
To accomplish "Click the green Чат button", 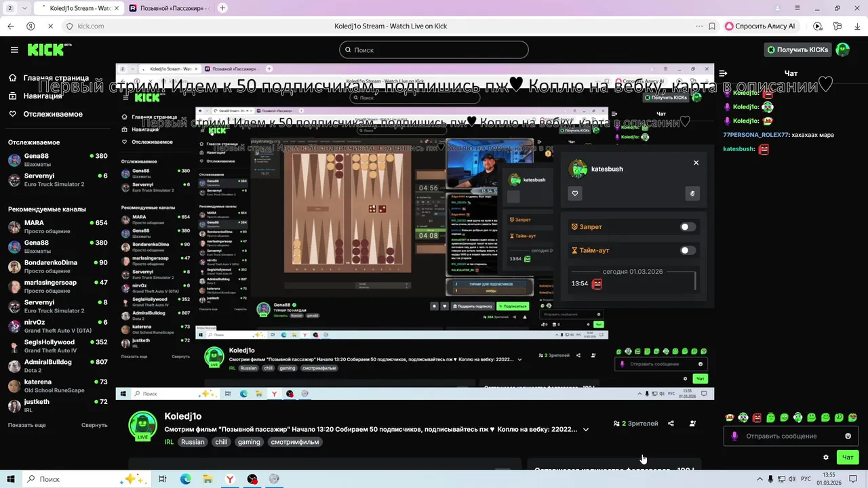I will [848, 457].
